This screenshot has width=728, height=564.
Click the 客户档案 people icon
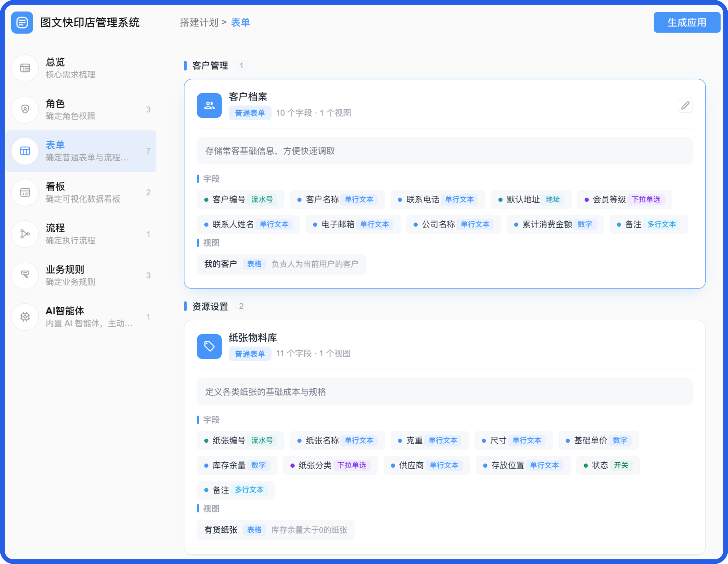click(x=209, y=105)
